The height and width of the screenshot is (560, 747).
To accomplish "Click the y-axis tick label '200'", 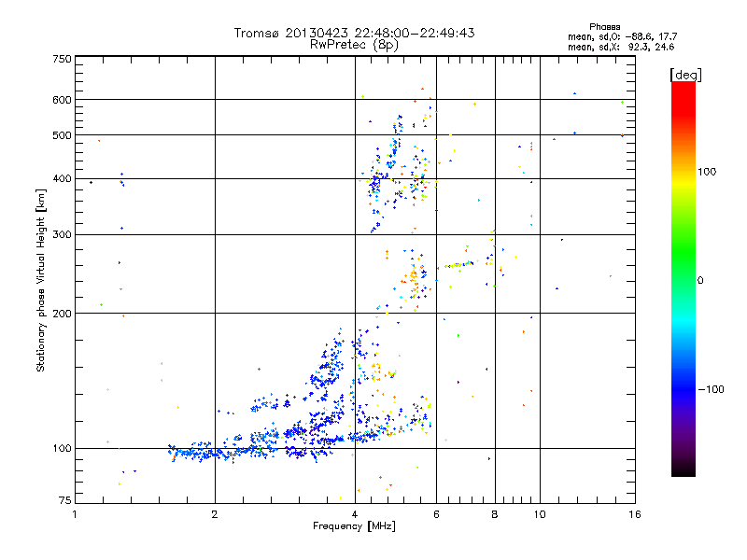I will pyautogui.click(x=62, y=314).
